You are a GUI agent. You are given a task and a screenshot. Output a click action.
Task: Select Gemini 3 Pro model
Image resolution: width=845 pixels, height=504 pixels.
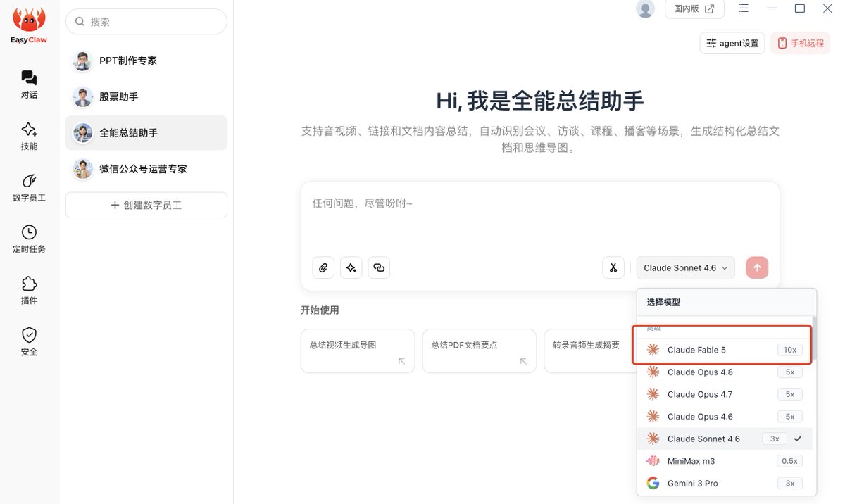click(724, 484)
